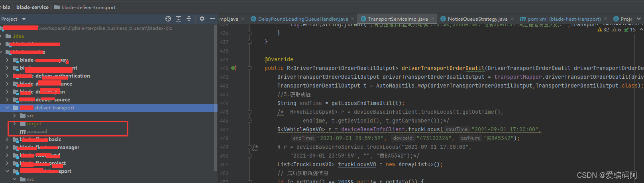Image resolution: width=644 pixels, height=183 pixels.
Task: Toggle code fold marker at line 437
Action: pyautogui.click(x=249, y=42)
